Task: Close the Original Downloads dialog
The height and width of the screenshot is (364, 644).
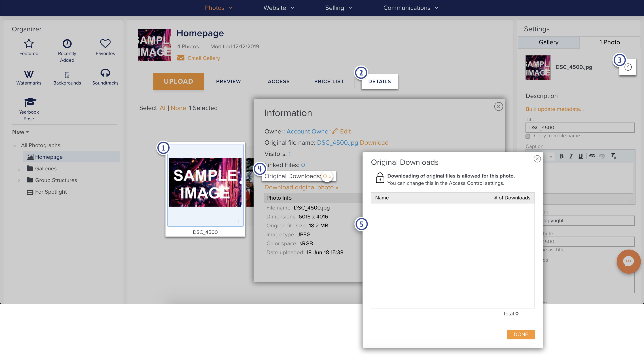Action: pos(537,159)
